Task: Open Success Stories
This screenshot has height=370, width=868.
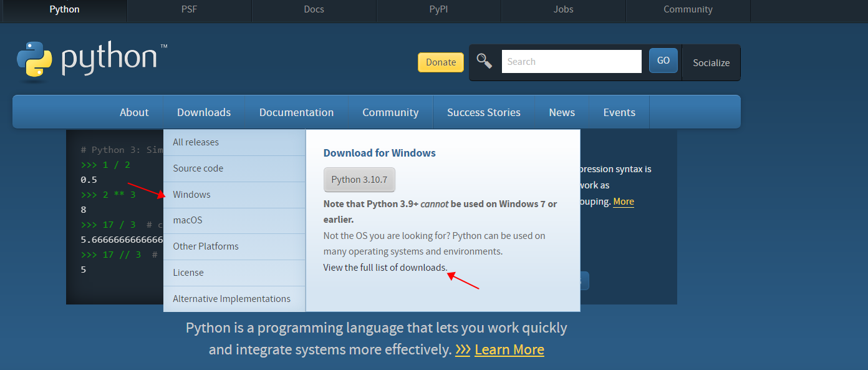Action: click(x=484, y=112)
